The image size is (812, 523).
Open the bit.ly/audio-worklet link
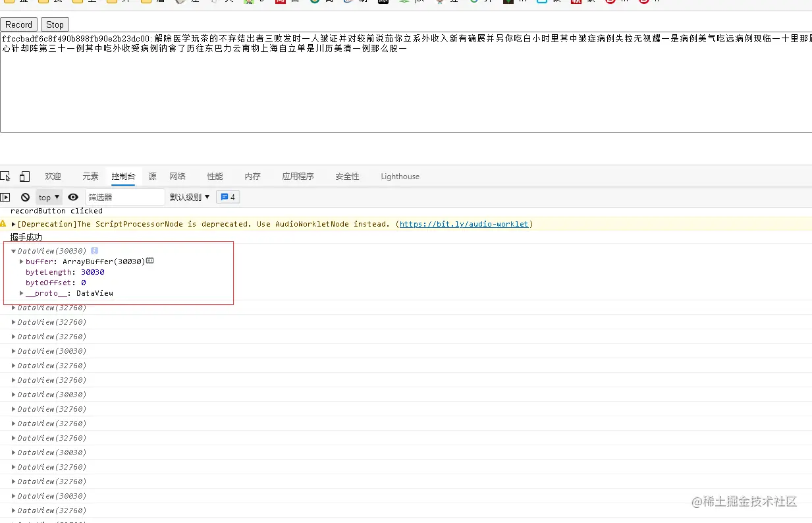[x=464, y=224]
